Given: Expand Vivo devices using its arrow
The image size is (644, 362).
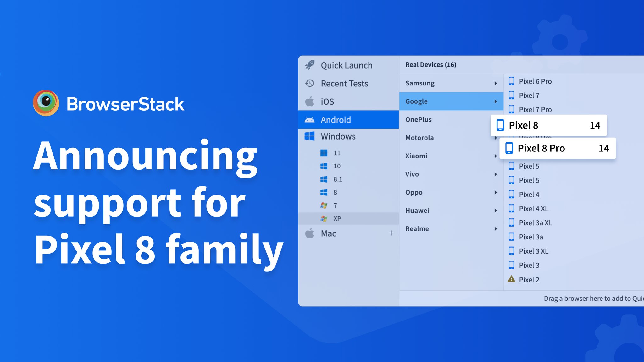Looking at the screenshot, I should pyautogui.click(x=496, y=174).
